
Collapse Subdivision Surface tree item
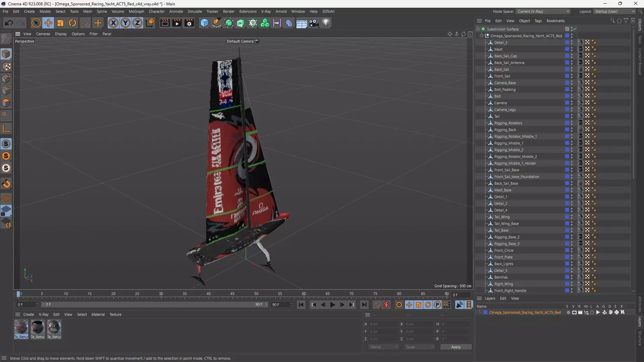coord(478,29)
